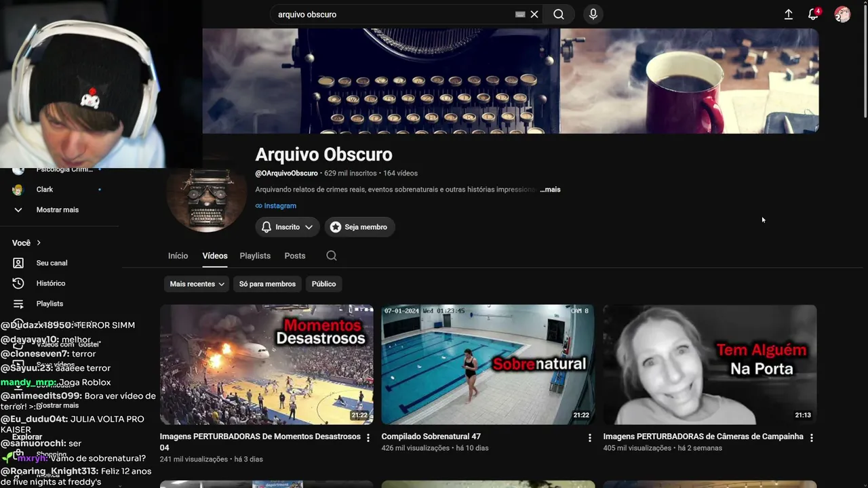
Task: Click the 'Arquivo Obscuro' channel name heading
Action: coord(323,155)
